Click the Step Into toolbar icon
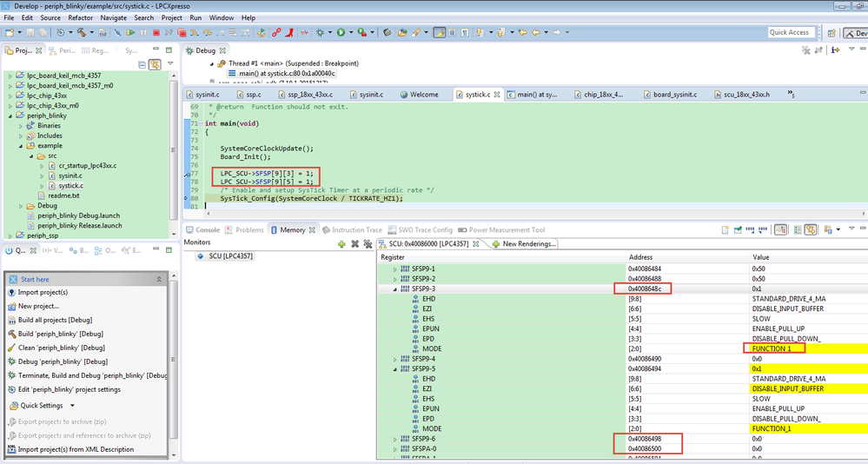This screenshot has width=868, height=464. pos(194,33)
